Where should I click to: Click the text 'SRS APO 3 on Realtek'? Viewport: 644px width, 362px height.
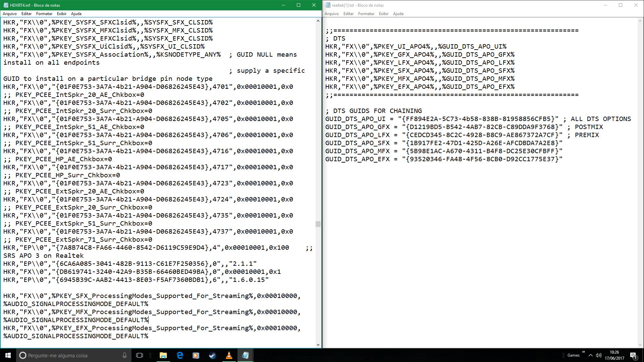tap(44, 256)
